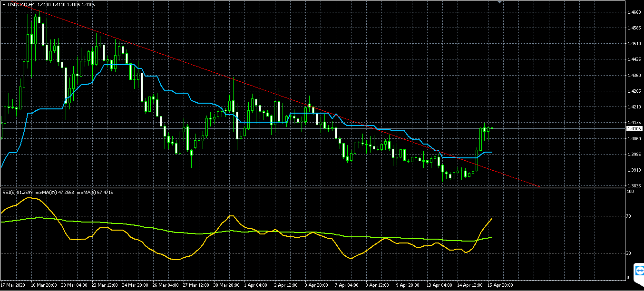Click the 26 Mar 04:00 time label
This screenshot has height=291, width=644.
click(166, 286)
